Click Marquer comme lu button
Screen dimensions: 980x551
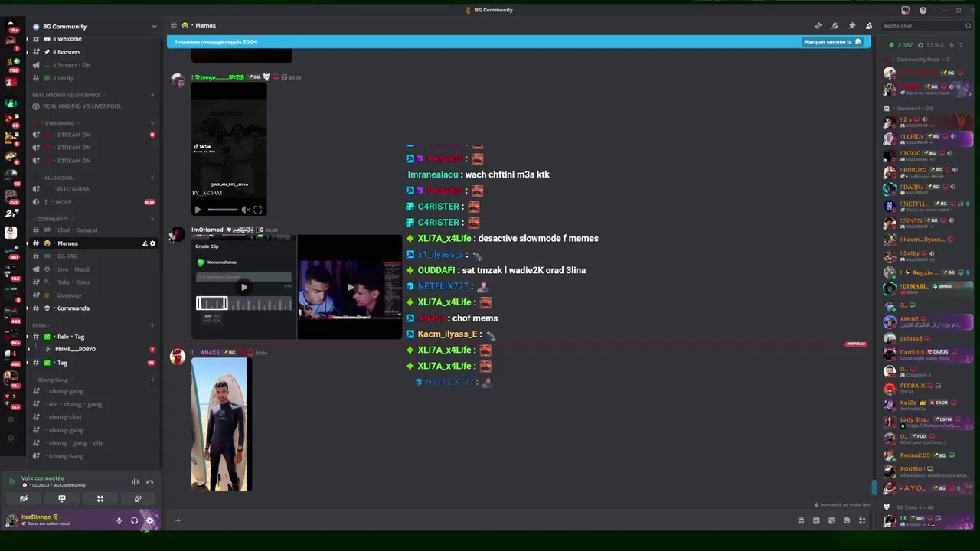click(x=832, y=41)
